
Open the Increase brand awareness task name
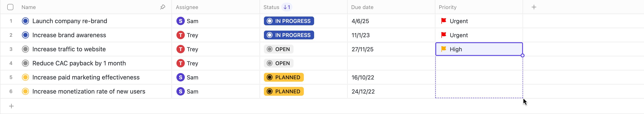point(69,35)
